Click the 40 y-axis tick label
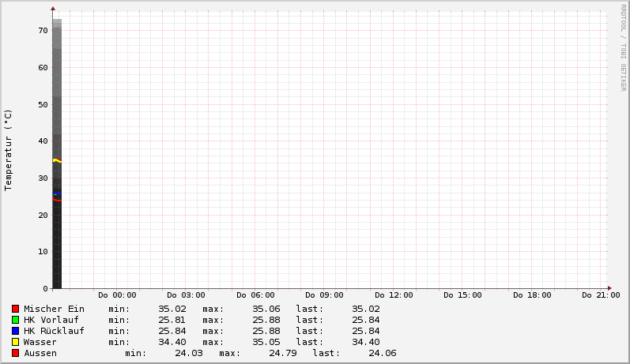Screen dimensions: 630x364 (x=43, y=141)
